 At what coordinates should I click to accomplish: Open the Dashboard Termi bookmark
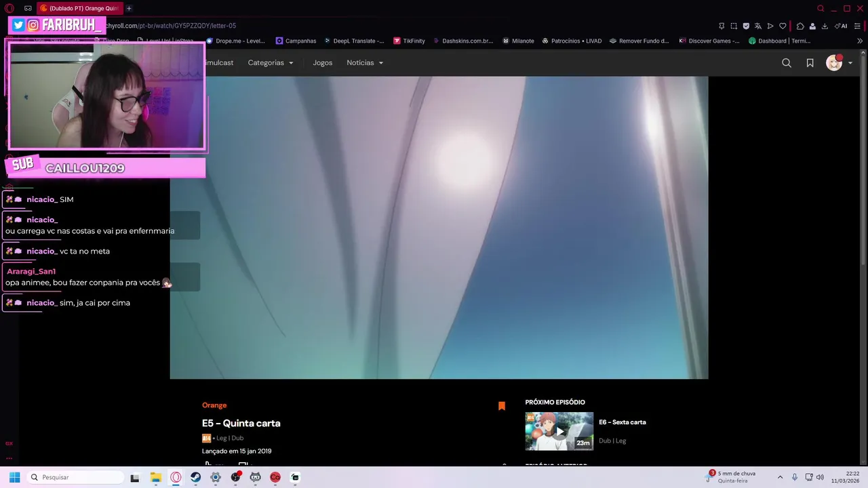coord(780,41)
